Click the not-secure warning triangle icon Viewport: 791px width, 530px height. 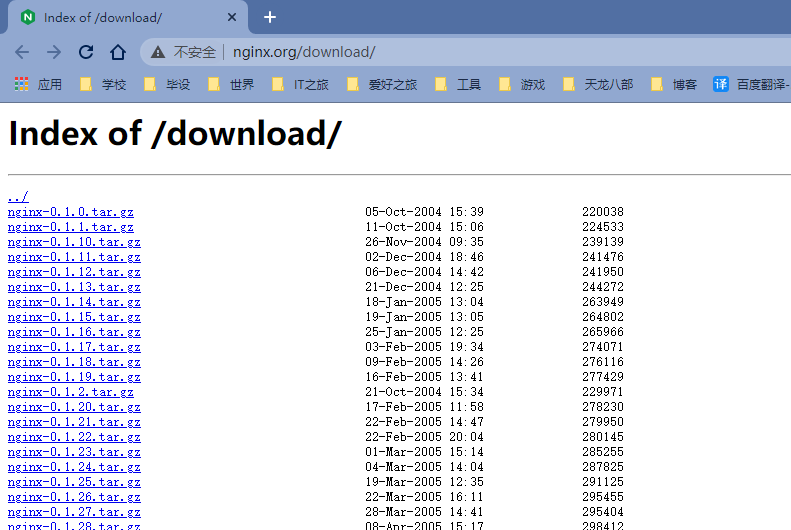point(158,52)
